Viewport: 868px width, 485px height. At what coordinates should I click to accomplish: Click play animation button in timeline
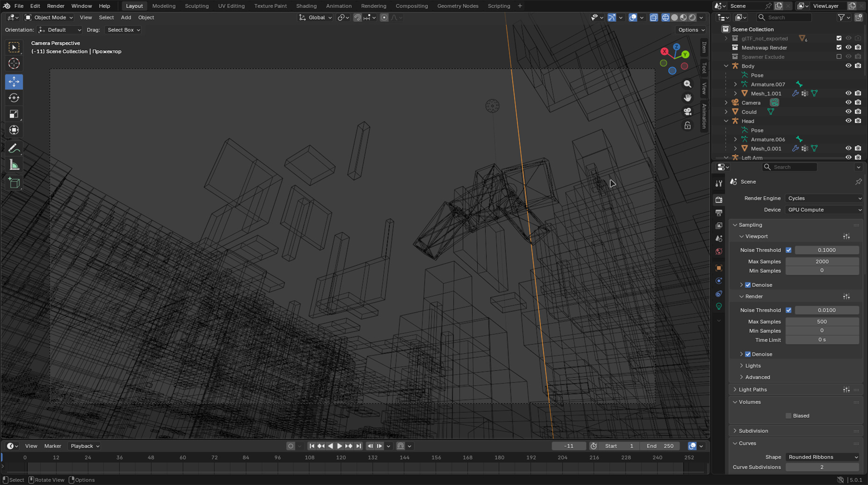[339, 446]
